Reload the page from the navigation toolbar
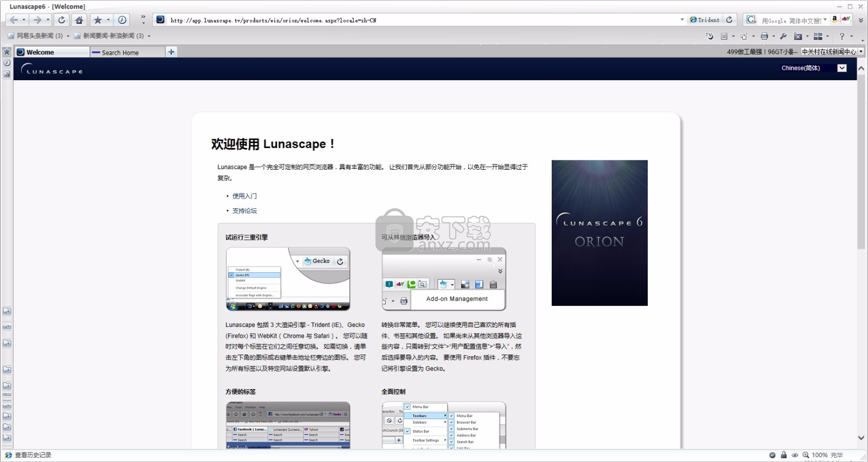Image resolution: width=868 pixels, height=462 pixels. (x=61, y=20)
